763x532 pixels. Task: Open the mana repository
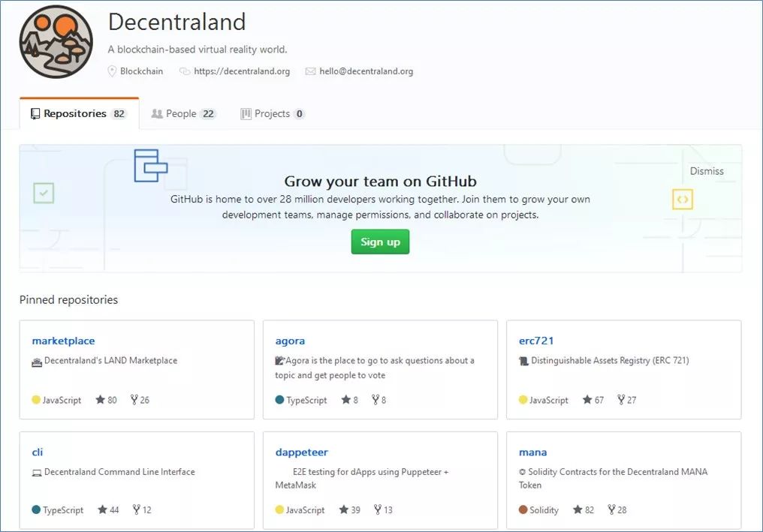pyautogui.click(x=533, y=452)
